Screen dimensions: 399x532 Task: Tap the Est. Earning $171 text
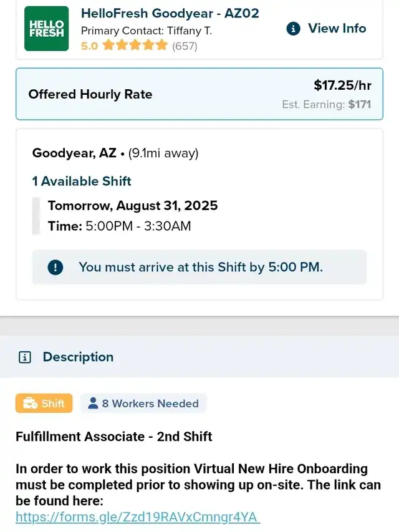[x=326, y=104]
